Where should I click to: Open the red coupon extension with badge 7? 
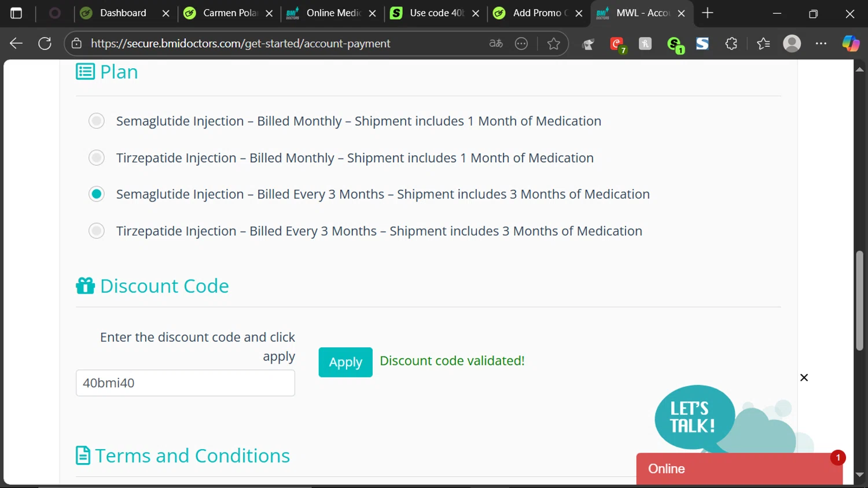click(x=617, y=45)
